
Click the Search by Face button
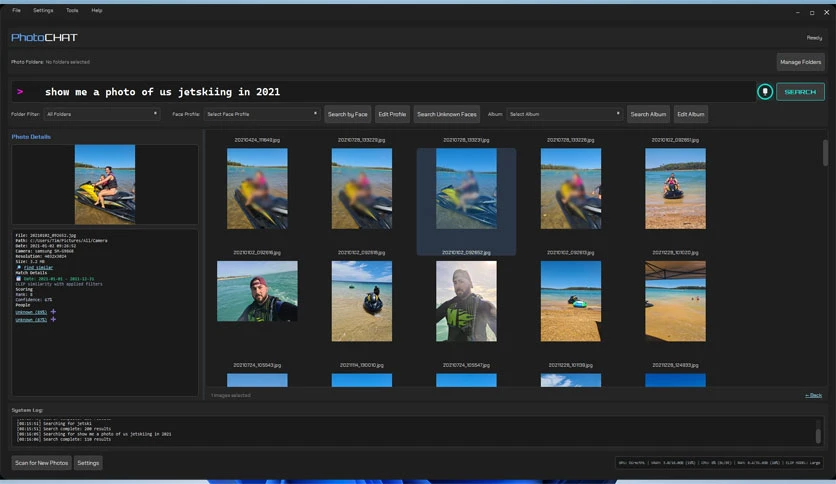348,114
